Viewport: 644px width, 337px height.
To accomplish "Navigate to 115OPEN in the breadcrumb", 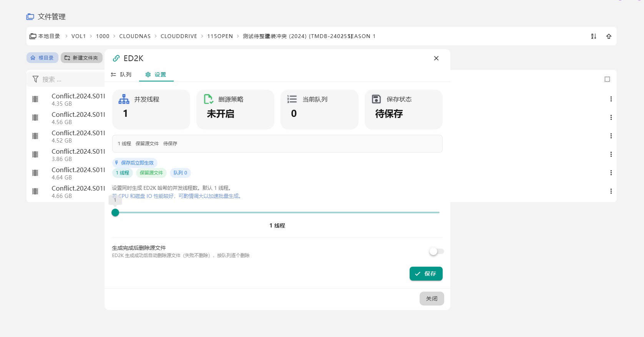I will (x=220, y=36).
